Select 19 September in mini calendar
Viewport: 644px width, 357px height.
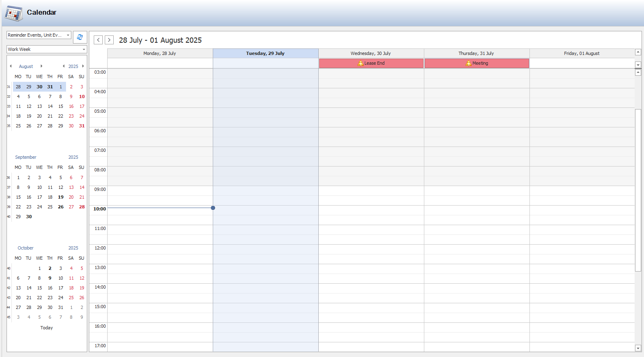click(x=61, y=197)
